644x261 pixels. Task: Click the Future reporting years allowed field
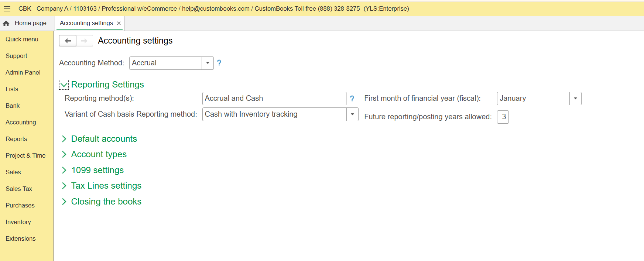[503, 117]
